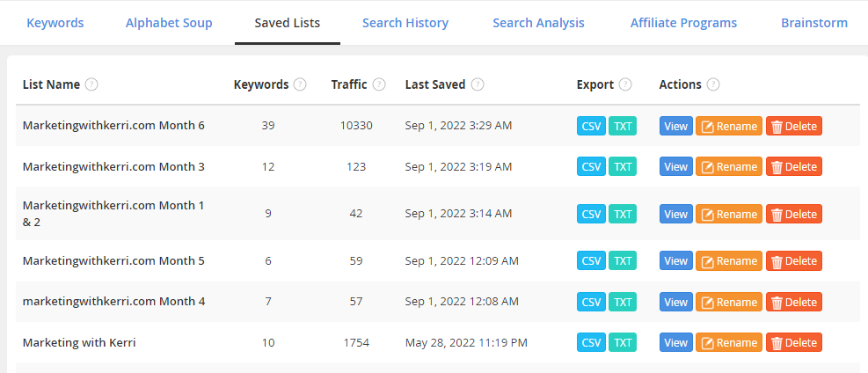Delete the Marketingwithkerri.com Month 3 list
Screen dimensions: 868x373
point(794,166)
